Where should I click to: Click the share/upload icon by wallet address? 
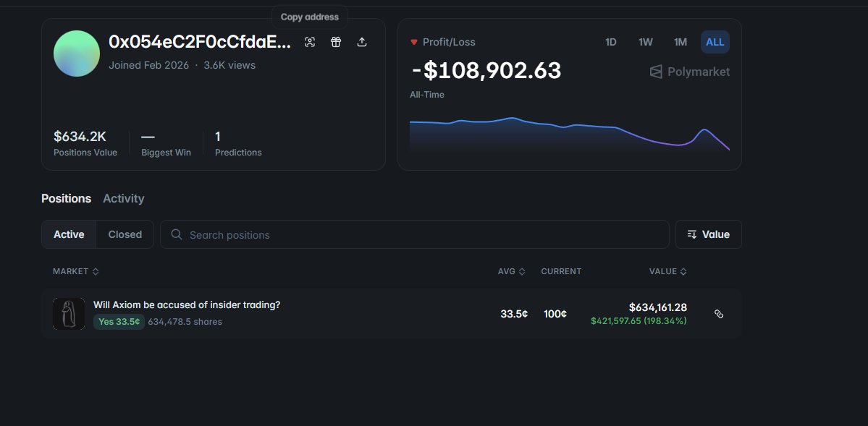362,42
